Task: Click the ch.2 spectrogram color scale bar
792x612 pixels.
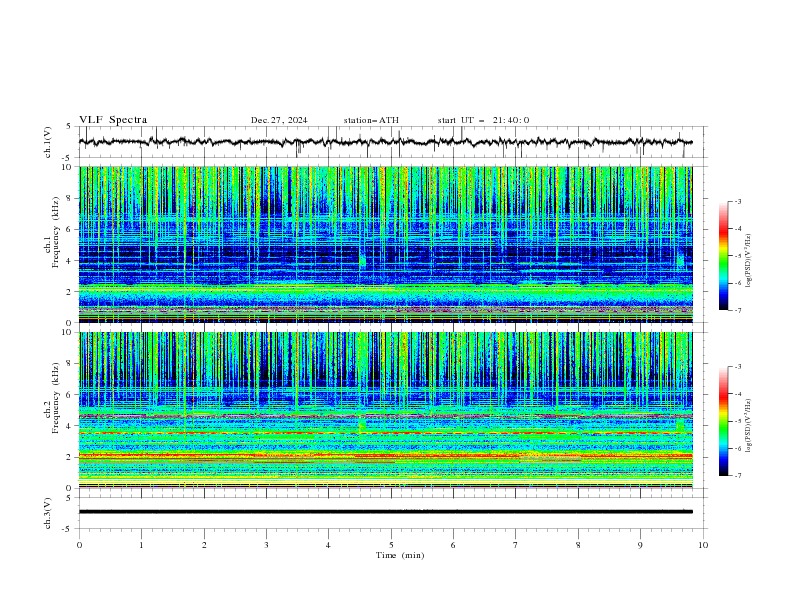Action: pos(724,421)
